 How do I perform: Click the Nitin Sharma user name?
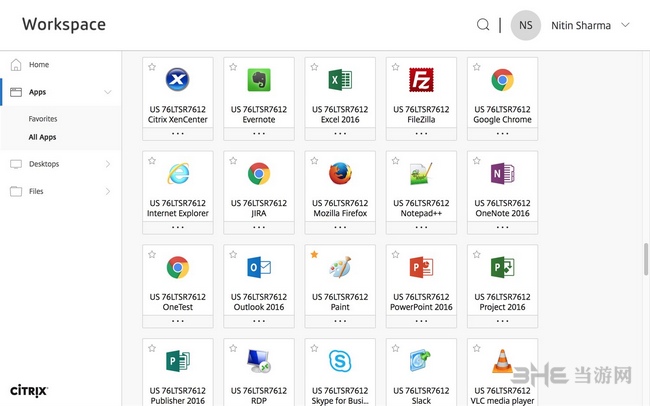(581, 25)
